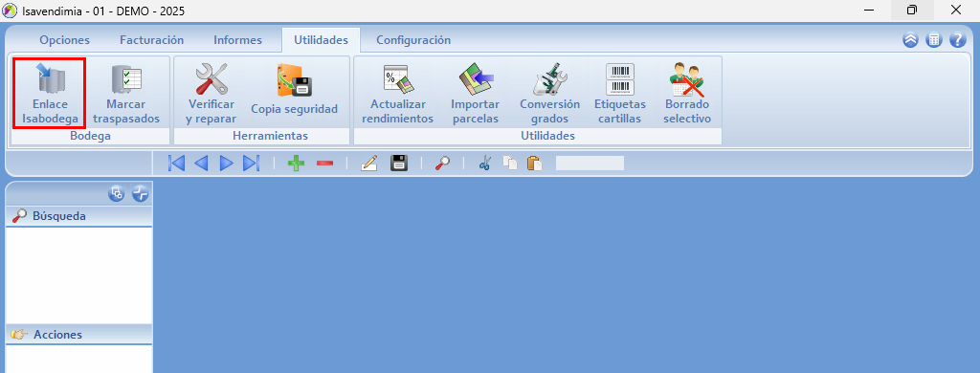The width and height of the screenshot is (980, 373).
Task: Click the magnifier search toolbar icon
Action: pos(442,164)
